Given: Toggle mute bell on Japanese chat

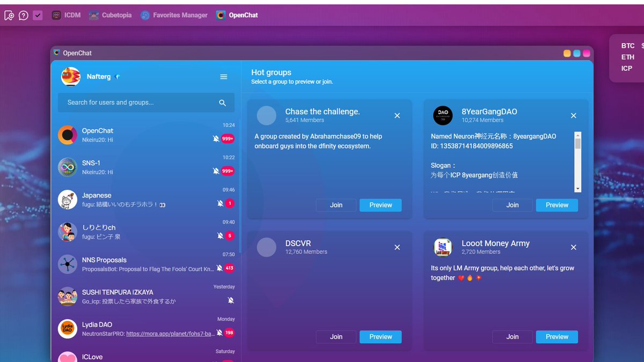Looking at the screenshot, I should (220, 203).
